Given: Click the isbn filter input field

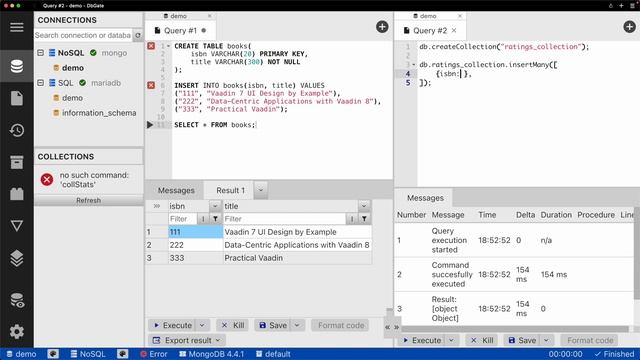Looking at the screenshot, I should coord(182,219).
